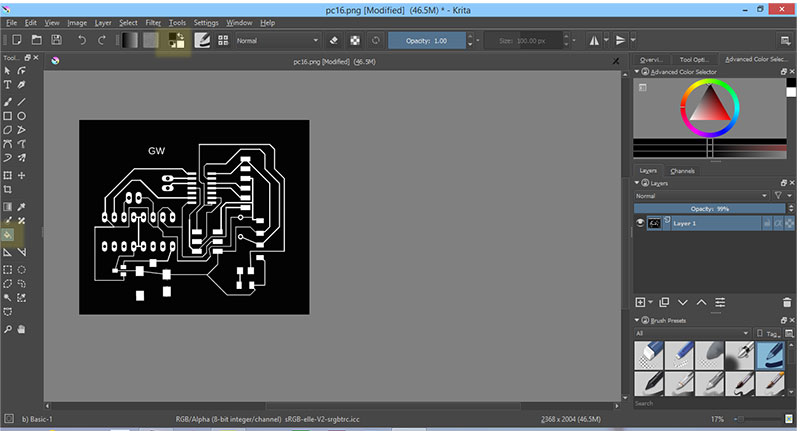Toggle preserve alpha checkerboard button
Image resolution: width=800 pixels, height=431 pixels.
[x=354, y=41]
